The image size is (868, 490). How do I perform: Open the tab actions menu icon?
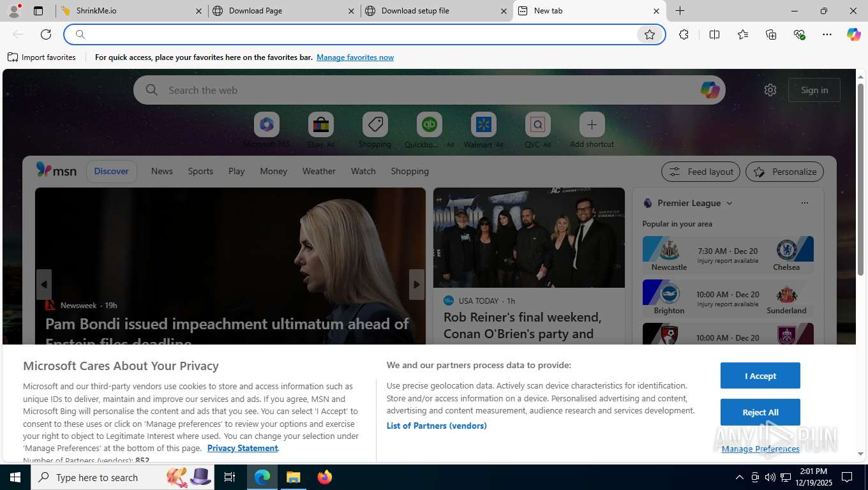click(x=38, y=11)
